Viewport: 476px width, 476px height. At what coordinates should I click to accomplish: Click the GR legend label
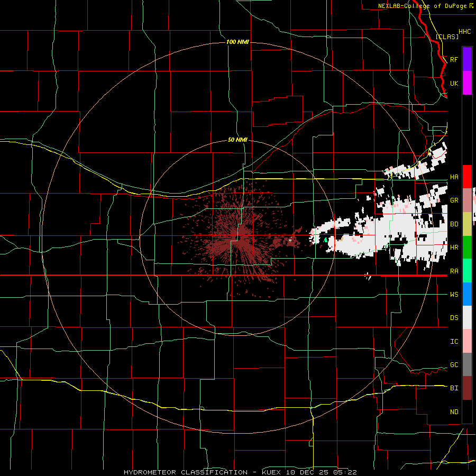pyautogui.click(x=454, y=200)
